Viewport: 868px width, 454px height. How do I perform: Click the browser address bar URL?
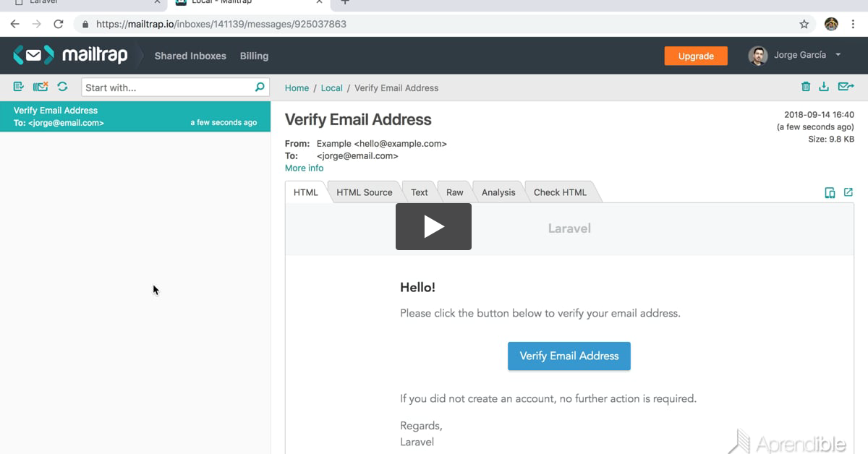point(221,24)
